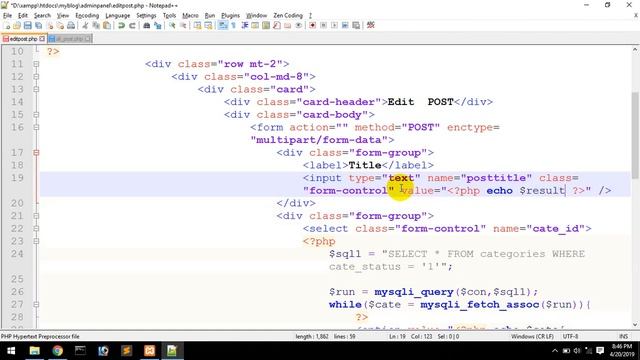This screenshot has height=360, width=640.
Task: Collapse fold marker on line 27
Action: click(x=36, y=304)
